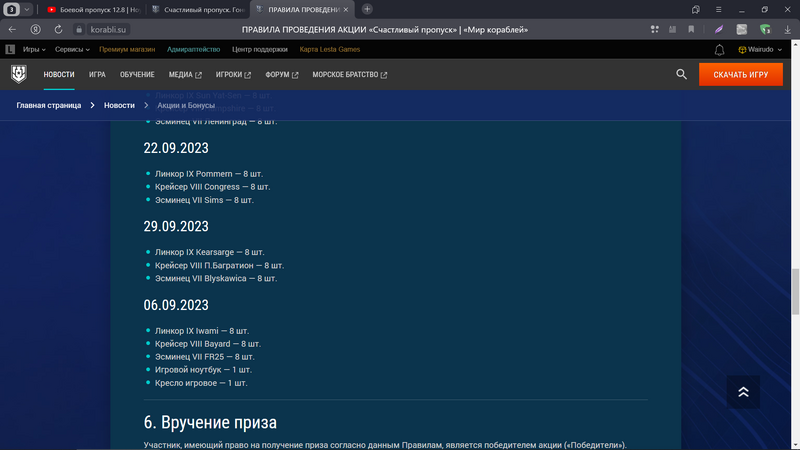Click 'Игровой ноутбук — 1 шт.' line
Screen dimensions: 800x450
[203, 369]
